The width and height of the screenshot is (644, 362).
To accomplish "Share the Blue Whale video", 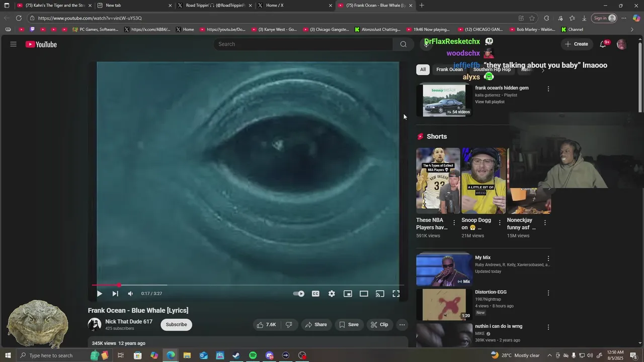I will coord(316,325).
